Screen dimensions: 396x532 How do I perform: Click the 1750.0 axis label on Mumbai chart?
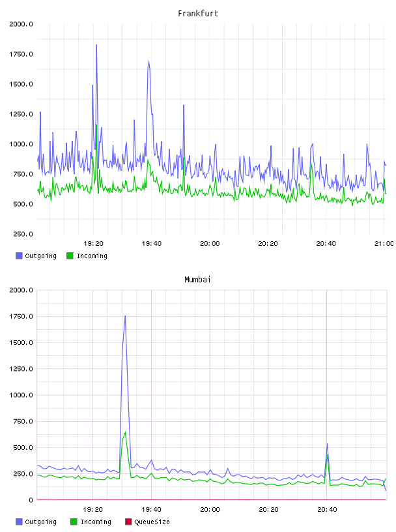pyautogui.click(x=21, y=317)
